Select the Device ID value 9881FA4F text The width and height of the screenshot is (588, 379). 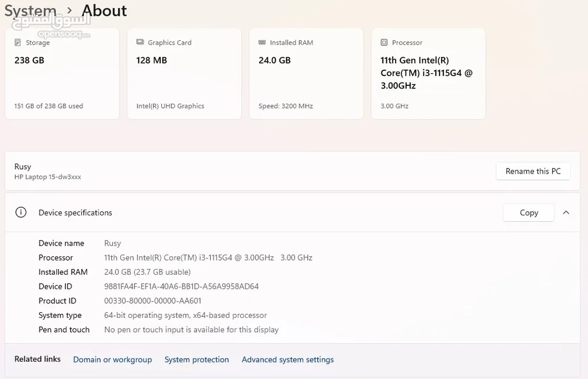tap(181, 286)
